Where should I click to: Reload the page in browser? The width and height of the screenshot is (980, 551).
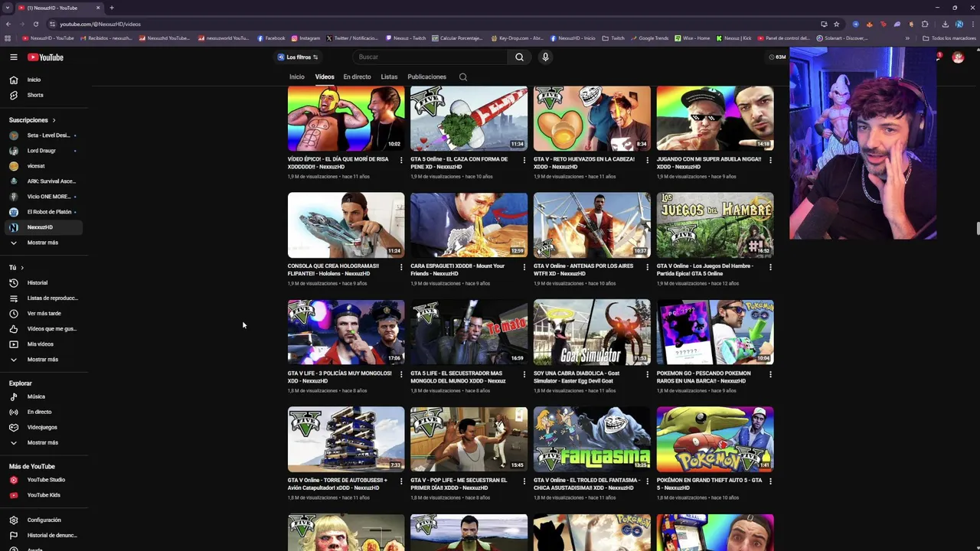[35, 24]
